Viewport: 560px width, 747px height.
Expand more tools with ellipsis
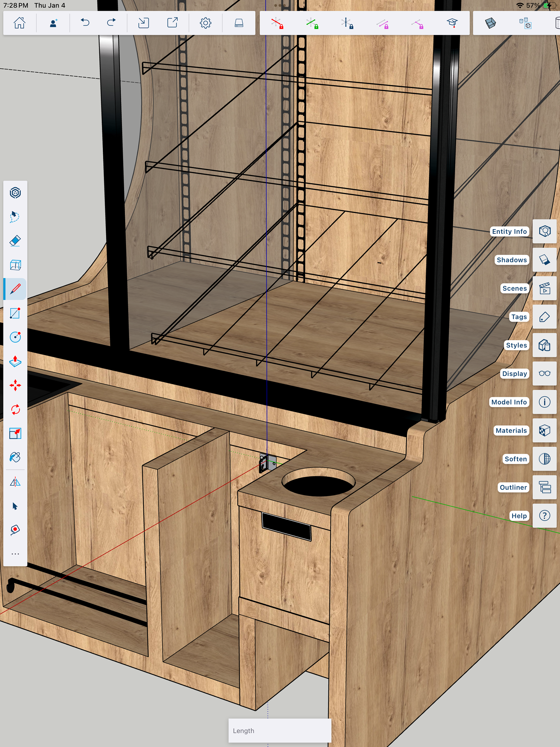click(x=15, y=554)
